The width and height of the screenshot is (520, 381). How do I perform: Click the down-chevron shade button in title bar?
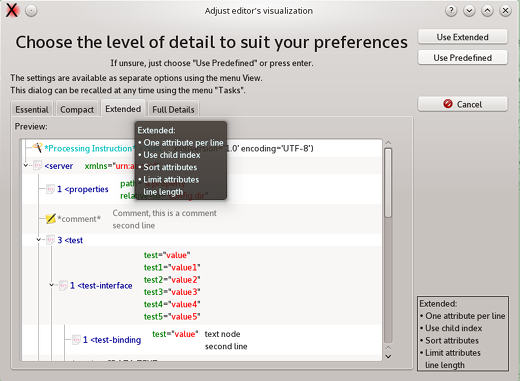tap(469, 11)
